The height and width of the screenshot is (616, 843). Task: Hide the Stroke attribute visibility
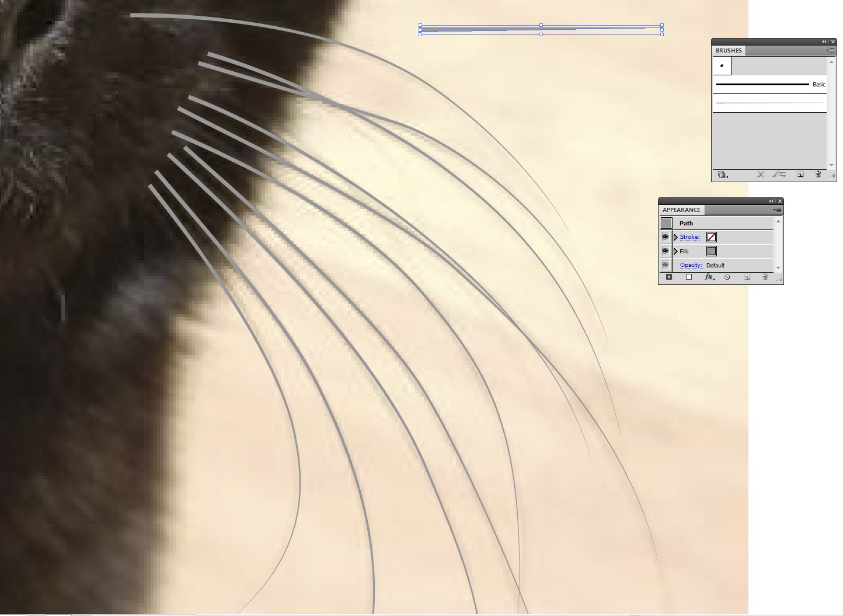tap(666, 237)
